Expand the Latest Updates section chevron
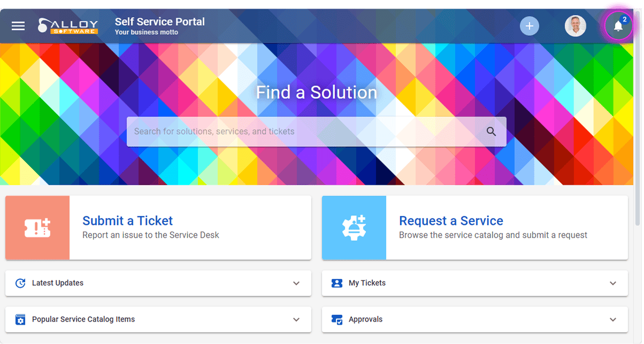Image resolution: width=644 pixels, height=344 pixels. [x=296, y=283]
